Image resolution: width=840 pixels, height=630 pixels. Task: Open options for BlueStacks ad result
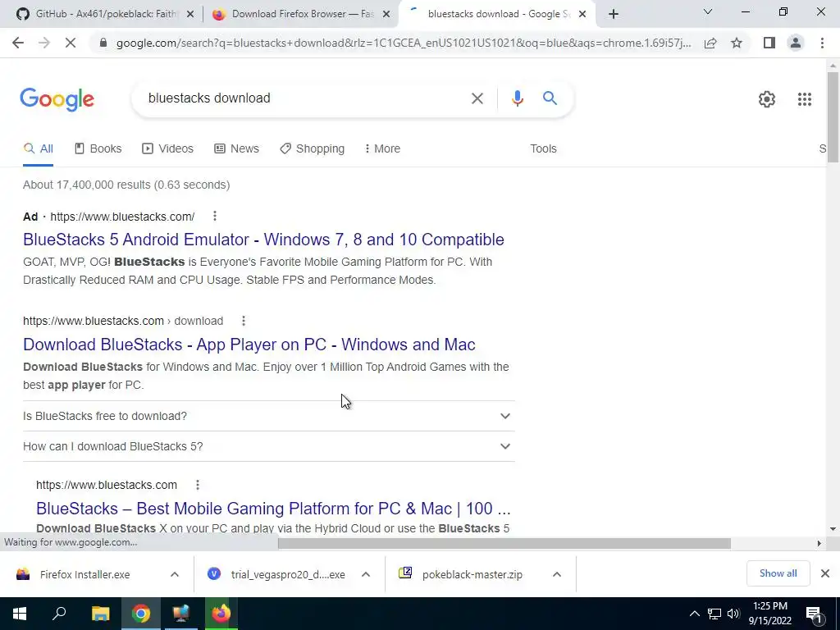(215, 216)
